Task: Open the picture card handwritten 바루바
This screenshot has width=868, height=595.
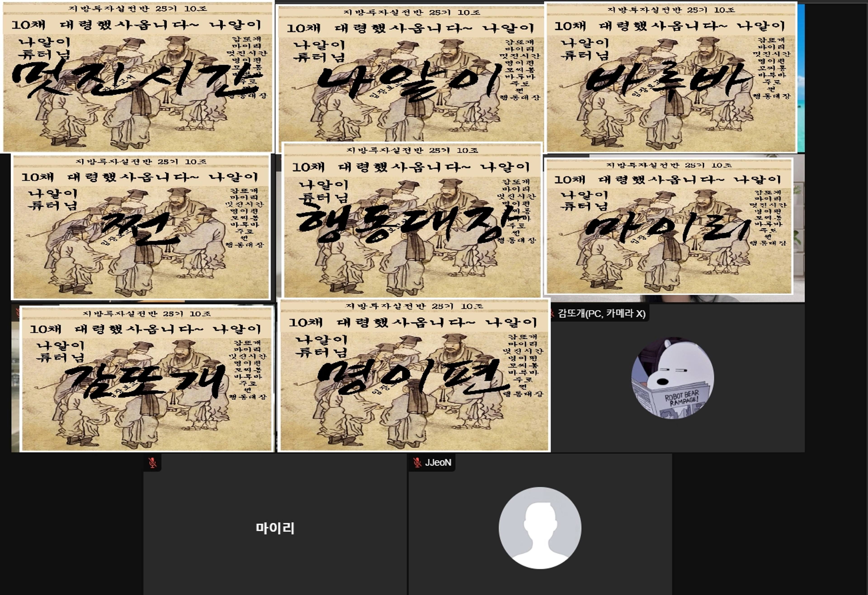Action: [x=671, y=78]
